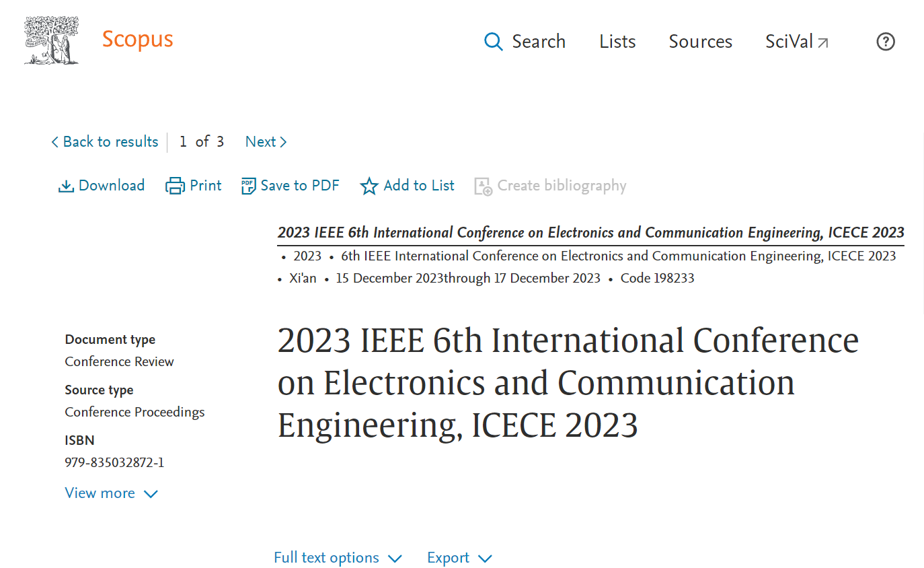
Task: Open the Full text options dropdown
Action: pyautogui.click(x=338, y=558)
